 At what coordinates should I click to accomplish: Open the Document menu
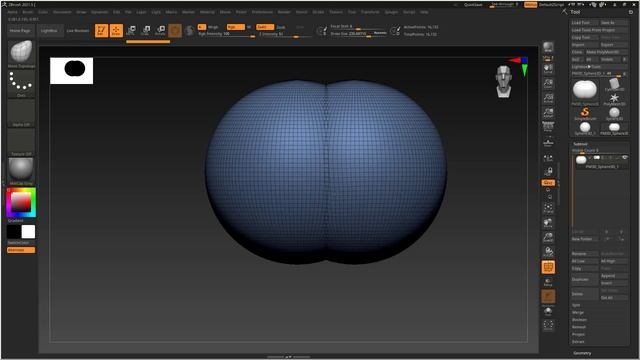[x=62, y=12]
